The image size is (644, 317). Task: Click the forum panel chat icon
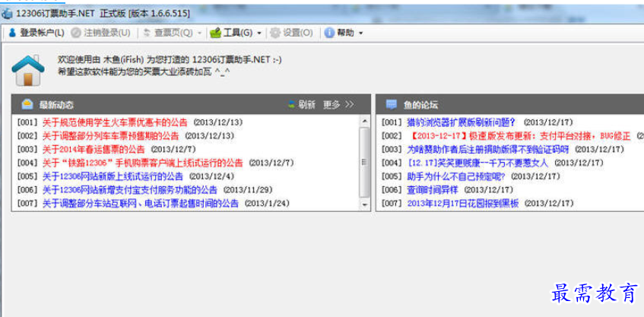(x=392, y=104)
